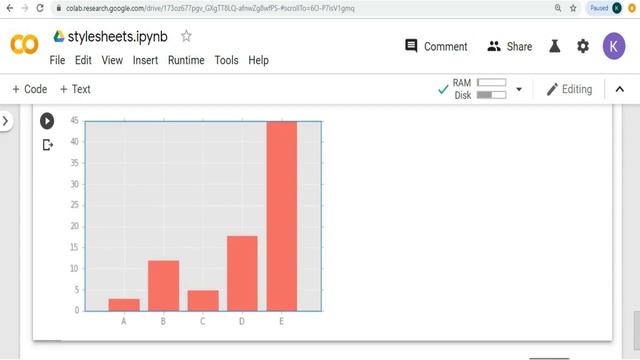Open the Runtime menu
640x360 pixels.
(186, 60)
